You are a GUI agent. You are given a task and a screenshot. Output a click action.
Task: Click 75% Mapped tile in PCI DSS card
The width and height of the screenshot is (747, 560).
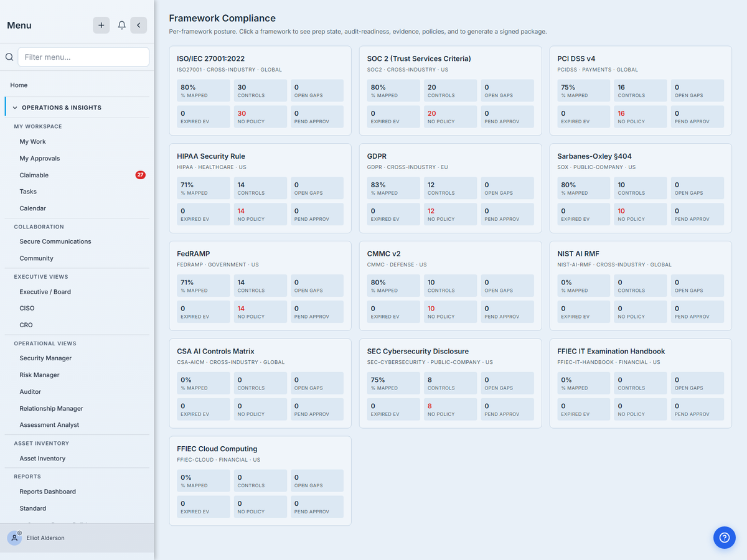point(584,90)
